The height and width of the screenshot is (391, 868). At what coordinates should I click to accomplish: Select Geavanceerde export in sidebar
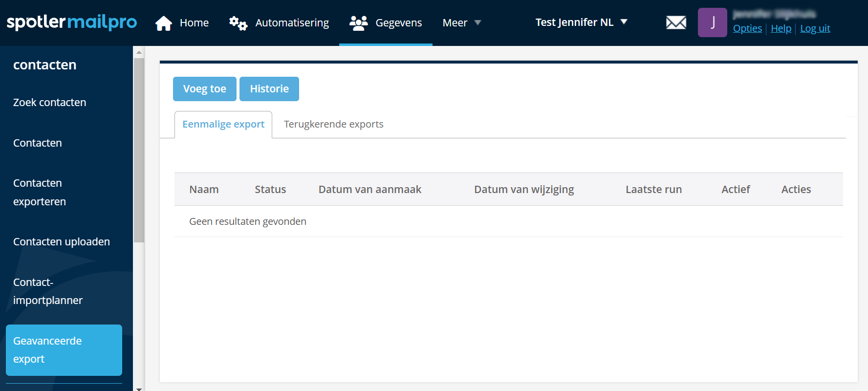pyautogui.click(x=64, y=350)
